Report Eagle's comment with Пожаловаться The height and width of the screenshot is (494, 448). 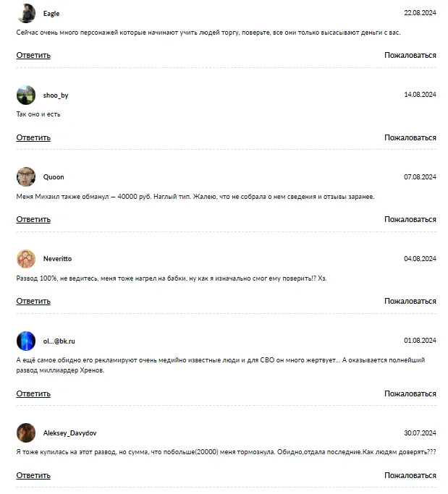(x=410, y=56)
